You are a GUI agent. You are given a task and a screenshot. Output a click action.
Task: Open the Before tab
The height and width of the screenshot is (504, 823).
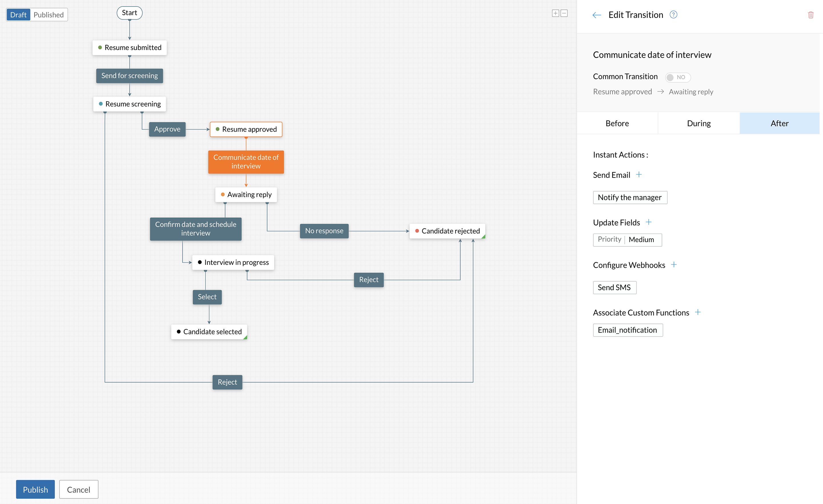pyautogui.click(x=617, y=123)
